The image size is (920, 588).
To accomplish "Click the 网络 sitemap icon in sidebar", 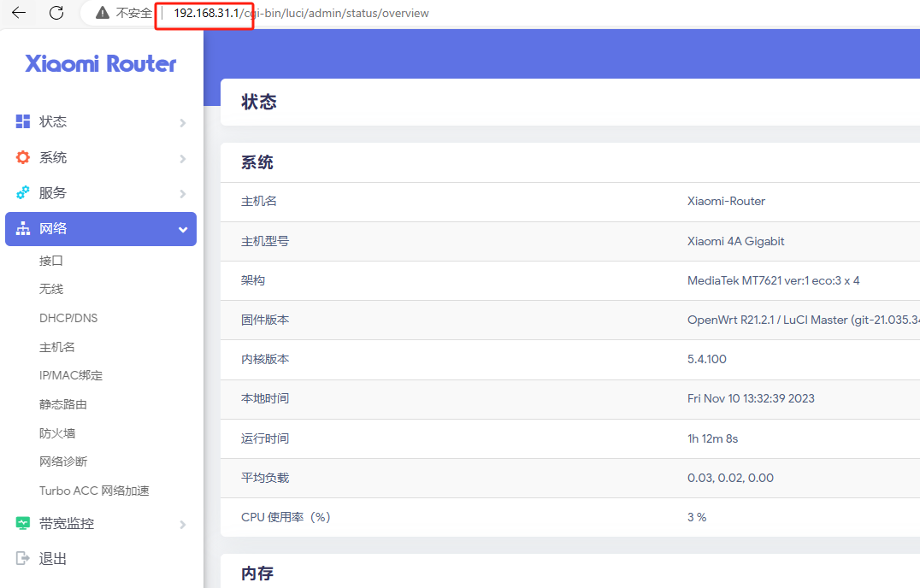I will point(23,229).
